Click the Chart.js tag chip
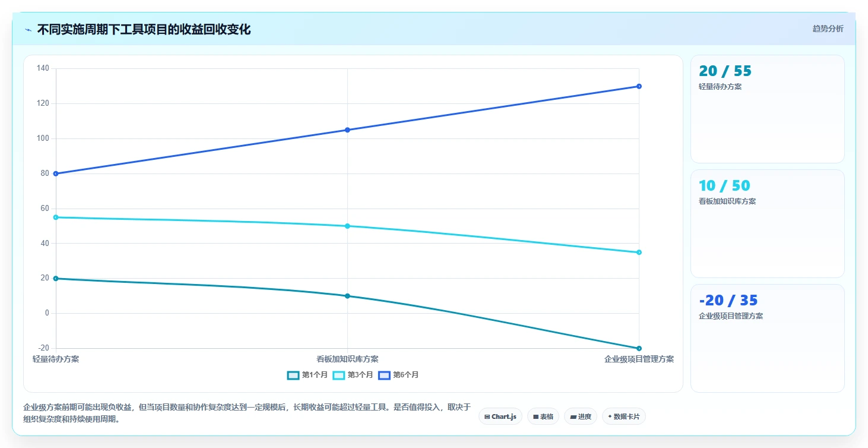 500,417
